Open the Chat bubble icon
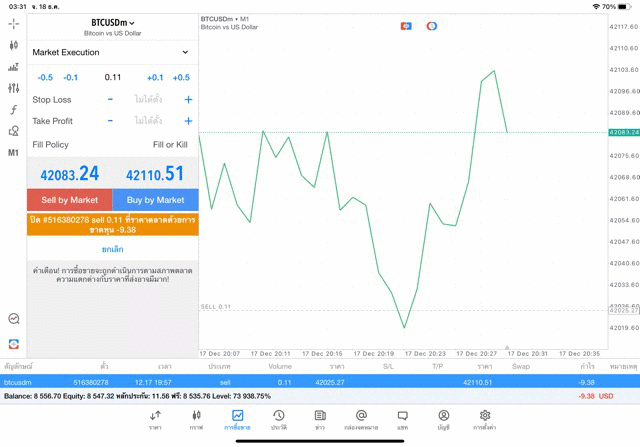The image size is (640, 447). [402, 419]
